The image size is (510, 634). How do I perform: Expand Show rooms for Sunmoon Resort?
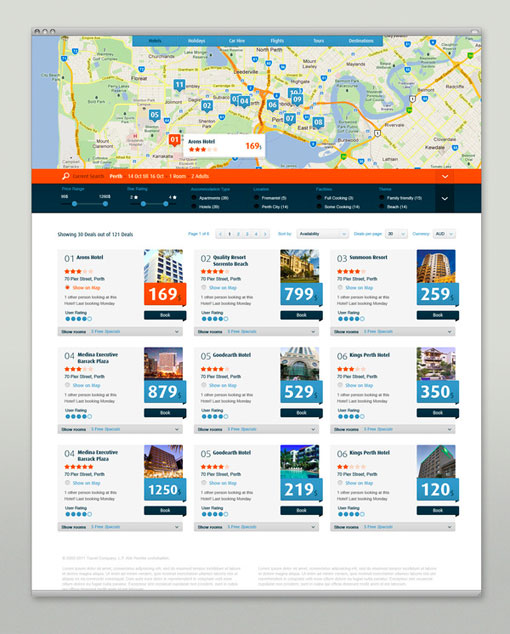pyautogui.click(x=392, y=332)
